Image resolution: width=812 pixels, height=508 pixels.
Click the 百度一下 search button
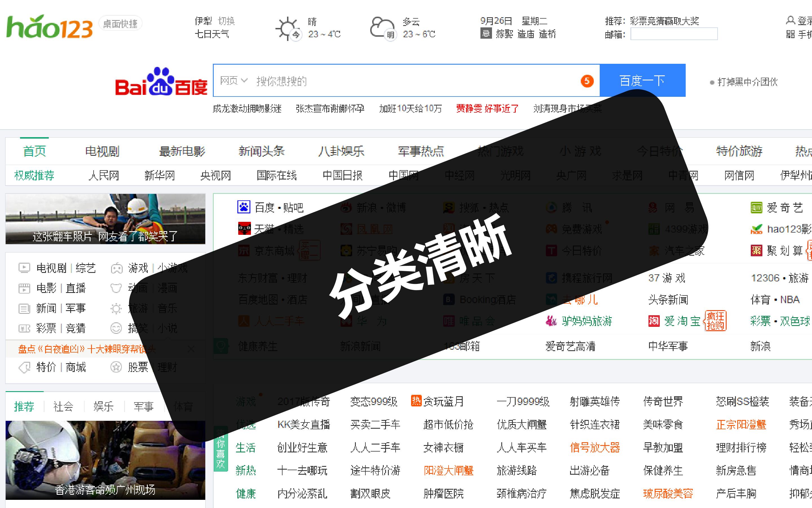click(642, 81)
